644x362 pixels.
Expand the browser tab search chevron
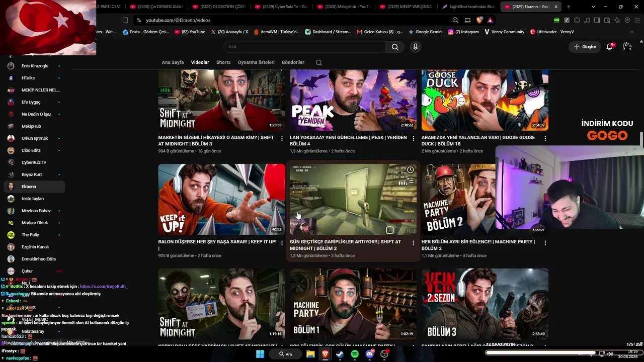(x=594, y=7)
